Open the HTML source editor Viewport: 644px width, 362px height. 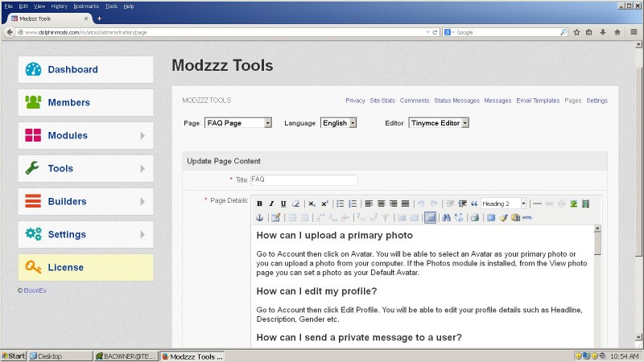[527, 217]
